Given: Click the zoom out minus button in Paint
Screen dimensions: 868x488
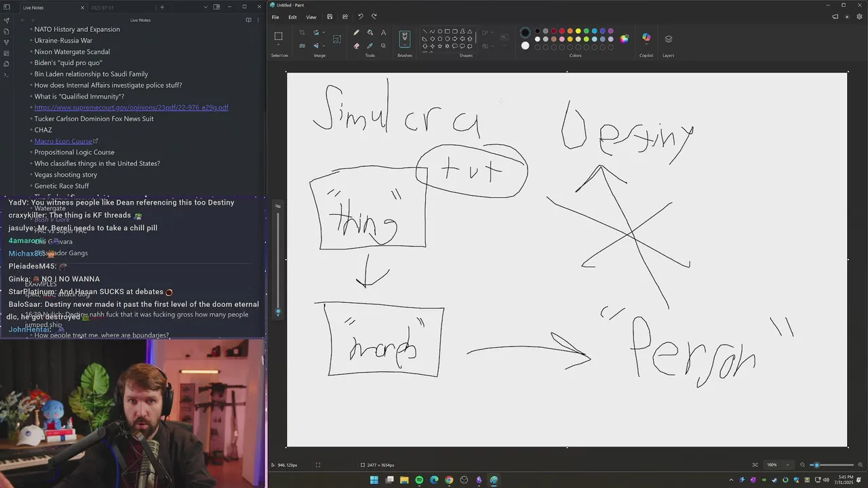Looking at the screenshot, I should click(803, 465).
